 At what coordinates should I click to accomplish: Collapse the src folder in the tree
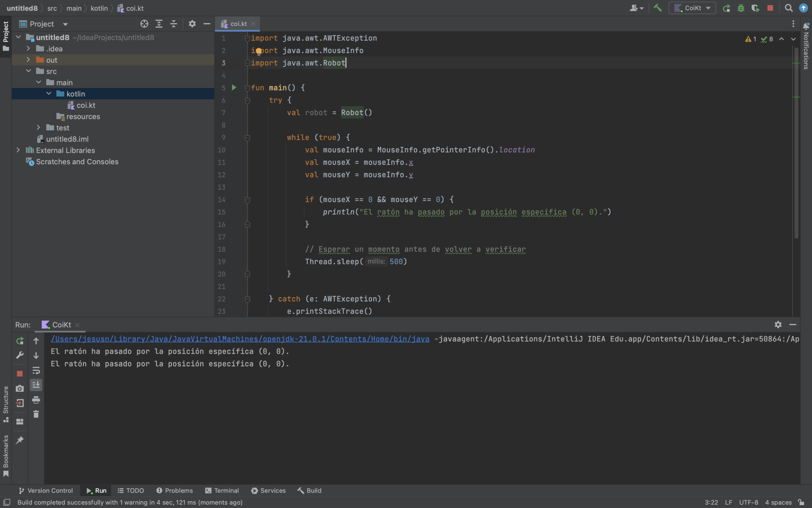coord(28,71)
